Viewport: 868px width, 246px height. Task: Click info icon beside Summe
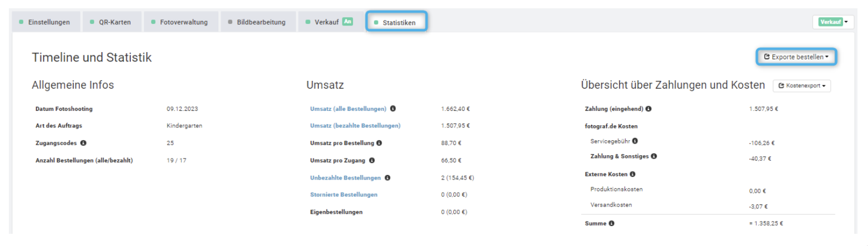pyautogui.click(x=611, y=224)
